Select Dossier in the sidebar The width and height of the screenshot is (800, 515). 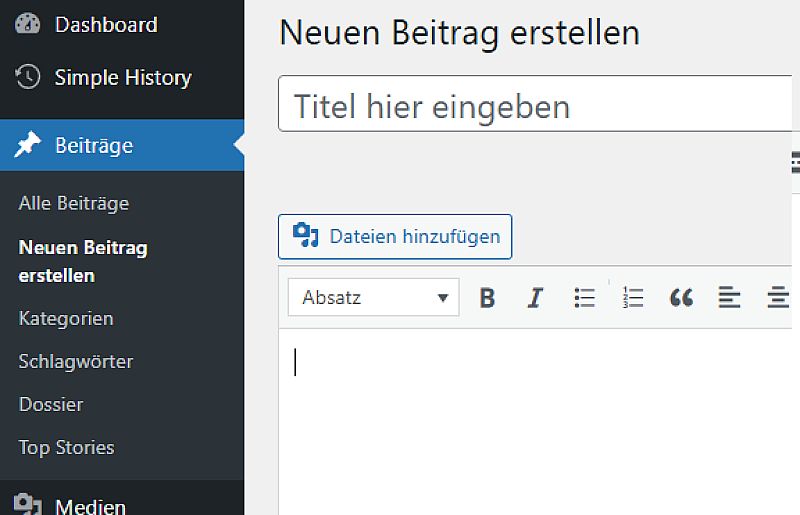coord(51,404)
